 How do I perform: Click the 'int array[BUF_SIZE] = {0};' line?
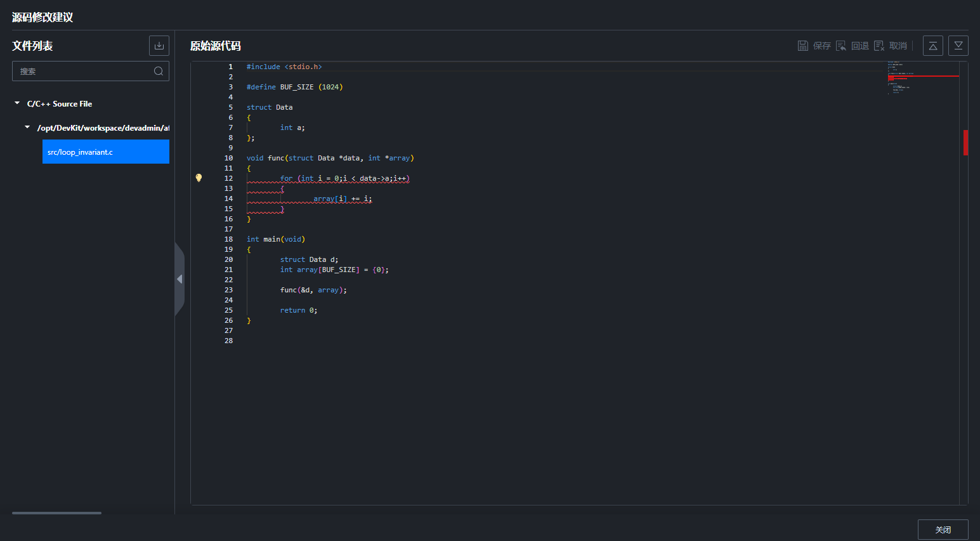pos(334,270)
